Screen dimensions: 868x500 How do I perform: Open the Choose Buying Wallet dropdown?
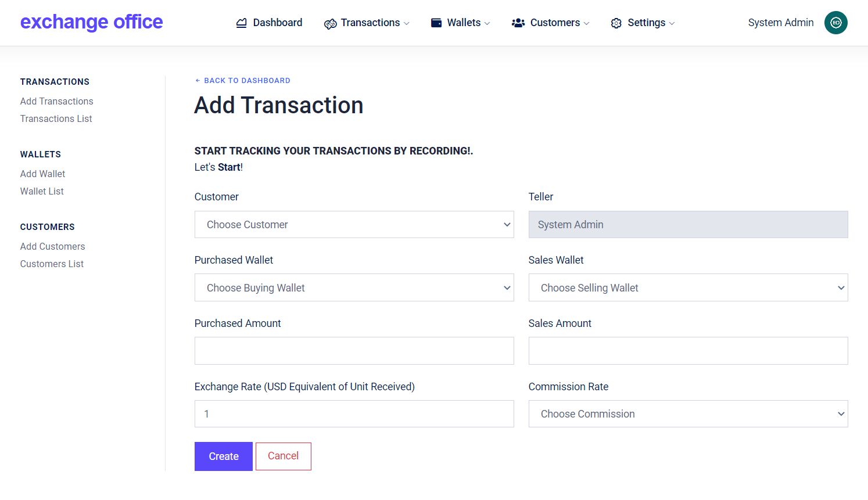point(354,287)
